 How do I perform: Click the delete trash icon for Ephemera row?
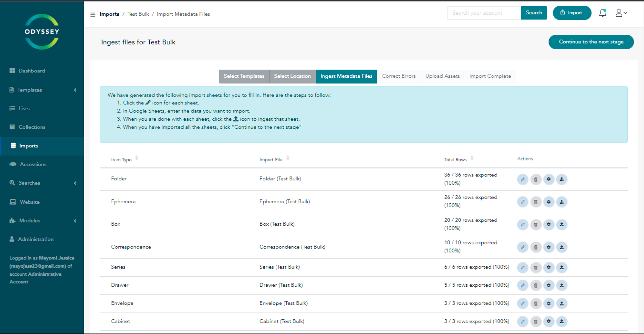click(x=536, y=202)
